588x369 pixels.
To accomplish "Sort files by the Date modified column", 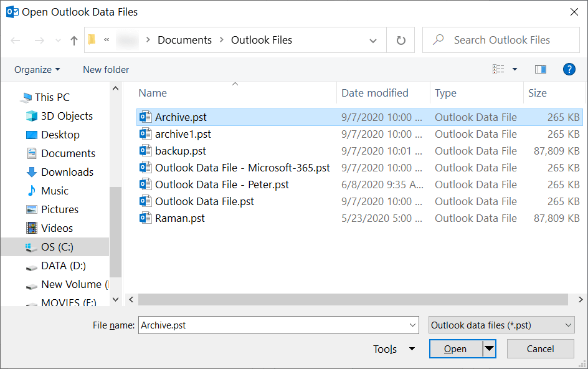I will [x=374, y=92].
